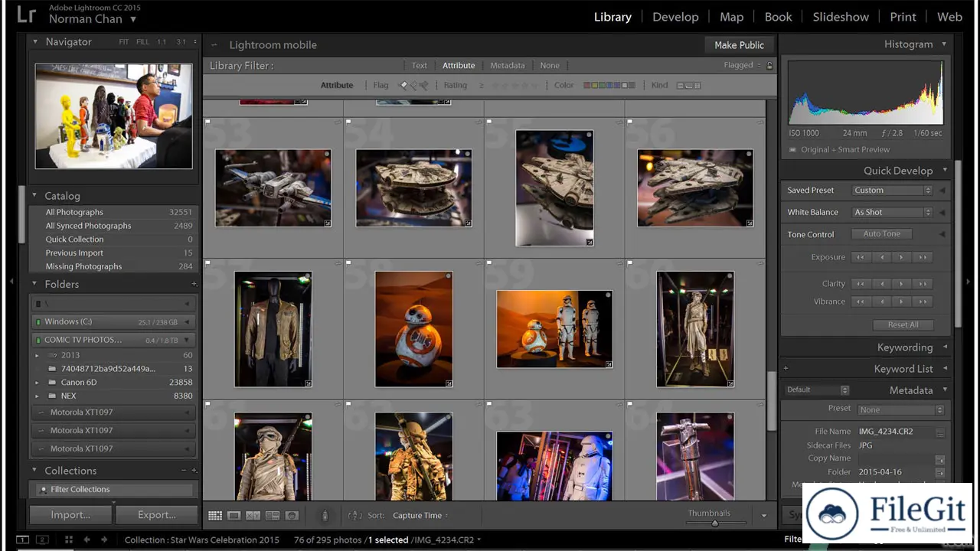This screenshot has height=551, width=980.
Task: Collapse Lightroom mobile header dash icon
Action: [x=214, y=45]
